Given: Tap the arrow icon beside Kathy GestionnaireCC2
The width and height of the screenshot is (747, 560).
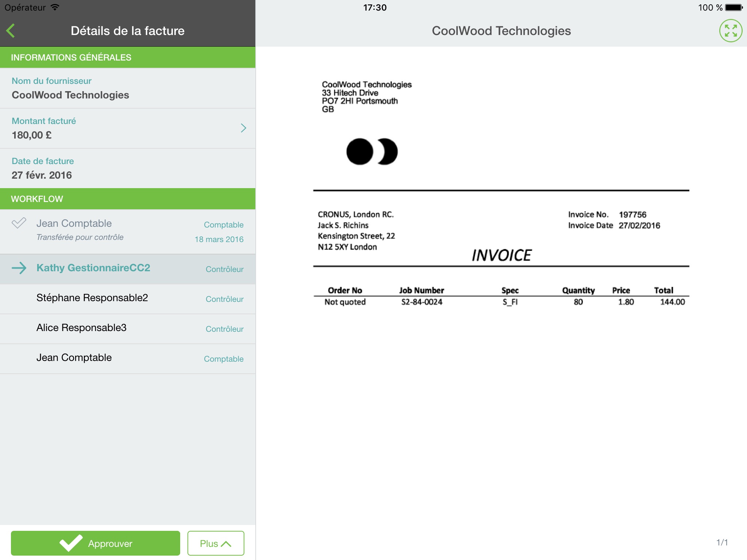Looking at the screenshot, I should click(19, 268).
